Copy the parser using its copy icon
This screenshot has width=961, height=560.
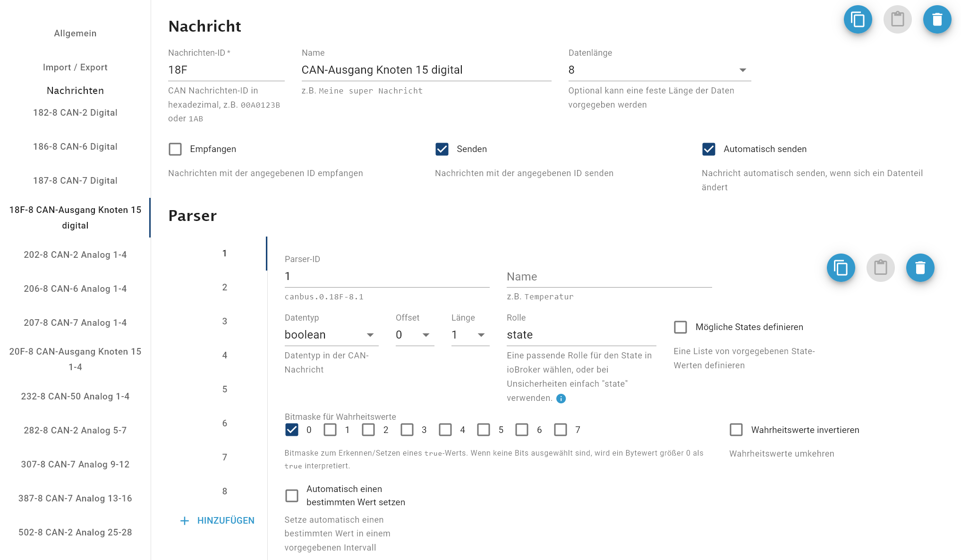pos(841,268)
